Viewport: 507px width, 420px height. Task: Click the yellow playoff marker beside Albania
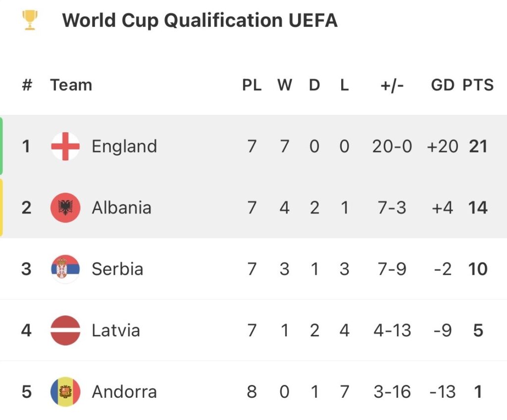tap(1, 208)
